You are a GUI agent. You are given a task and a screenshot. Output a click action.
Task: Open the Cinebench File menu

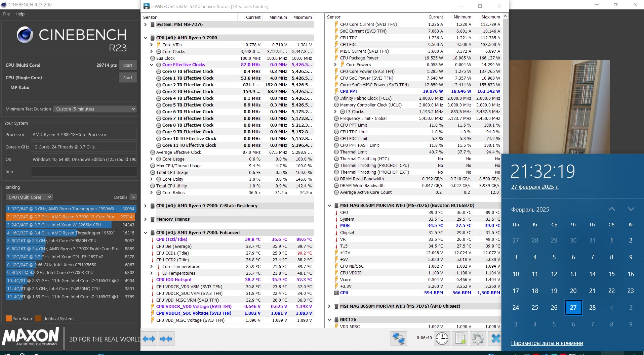6,14
